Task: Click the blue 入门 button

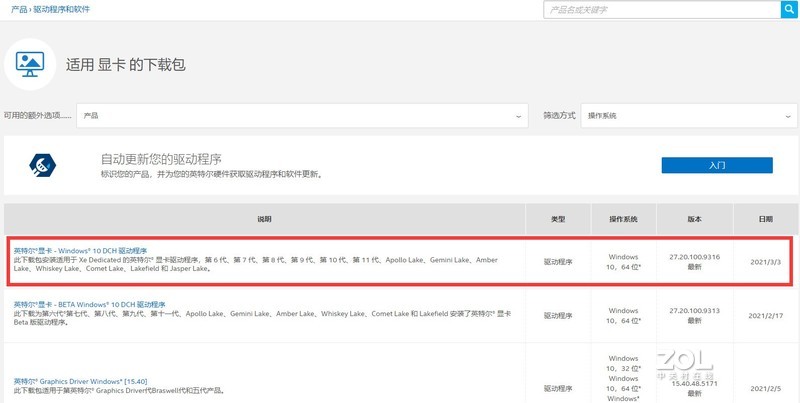Action: click(717, 165)
